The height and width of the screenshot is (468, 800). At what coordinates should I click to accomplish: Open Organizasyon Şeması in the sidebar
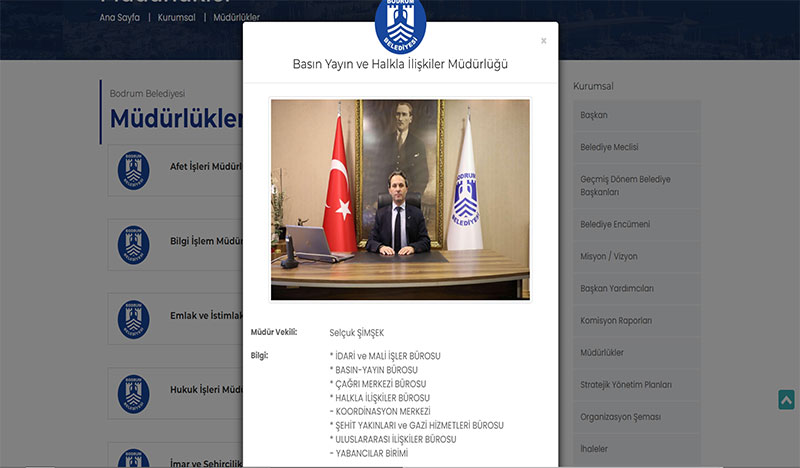(x=636, y=417)
